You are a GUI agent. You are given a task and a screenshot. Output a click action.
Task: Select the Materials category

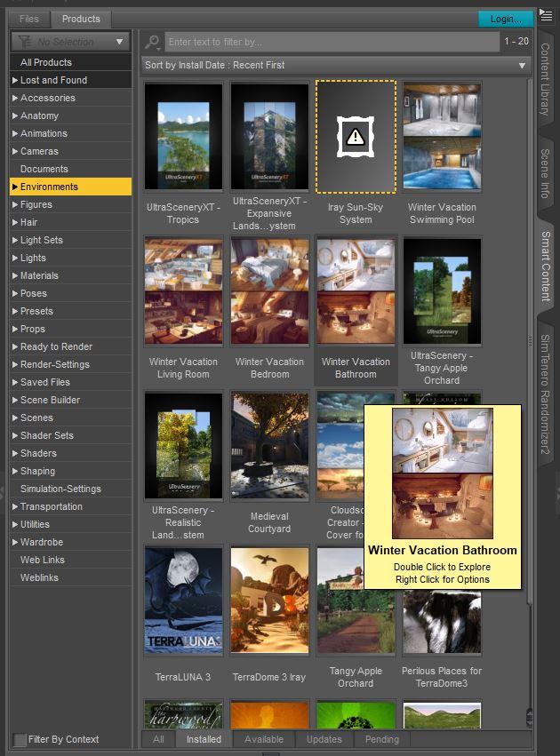70,275
